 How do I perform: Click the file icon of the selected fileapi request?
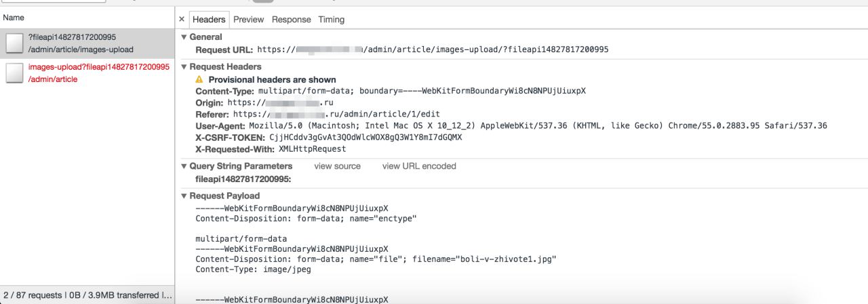14,43
